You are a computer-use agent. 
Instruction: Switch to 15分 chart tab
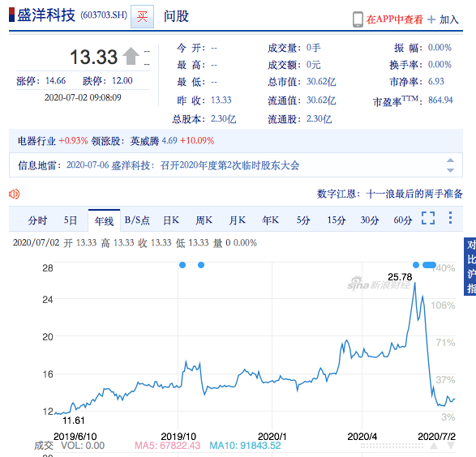point(337,220)
